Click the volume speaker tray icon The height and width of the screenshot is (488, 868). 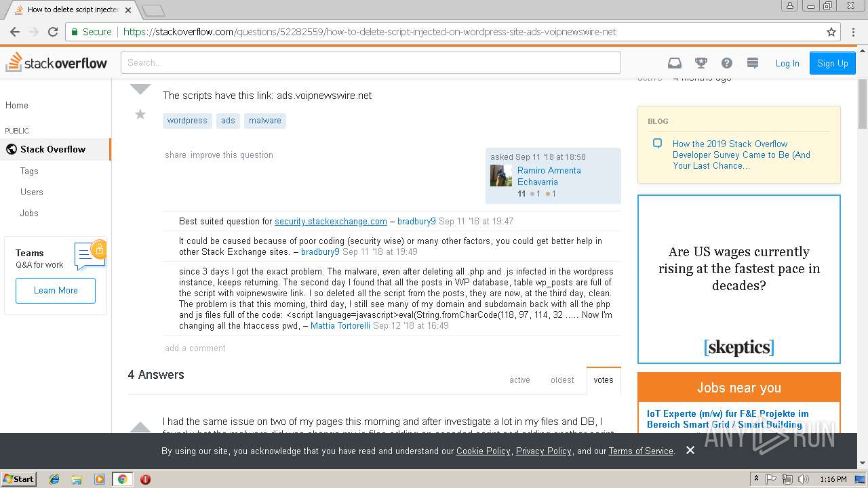pyautogui.click(x=804, y=479)
